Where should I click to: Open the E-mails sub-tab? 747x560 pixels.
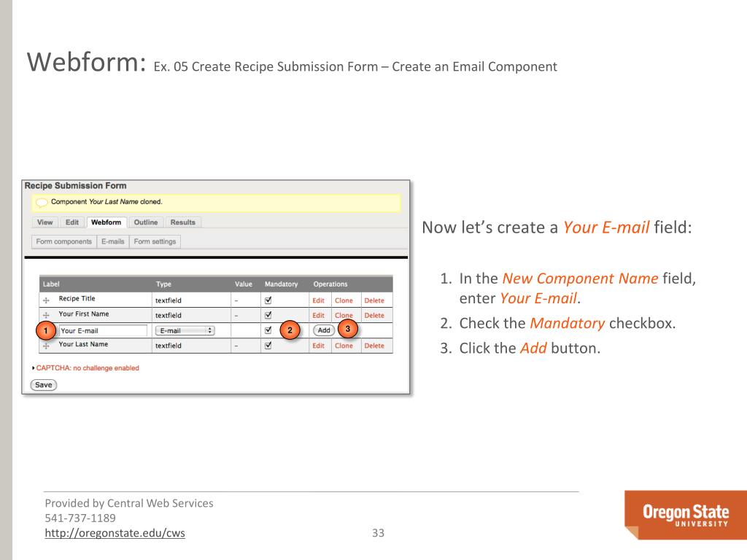tap(113, 241)
